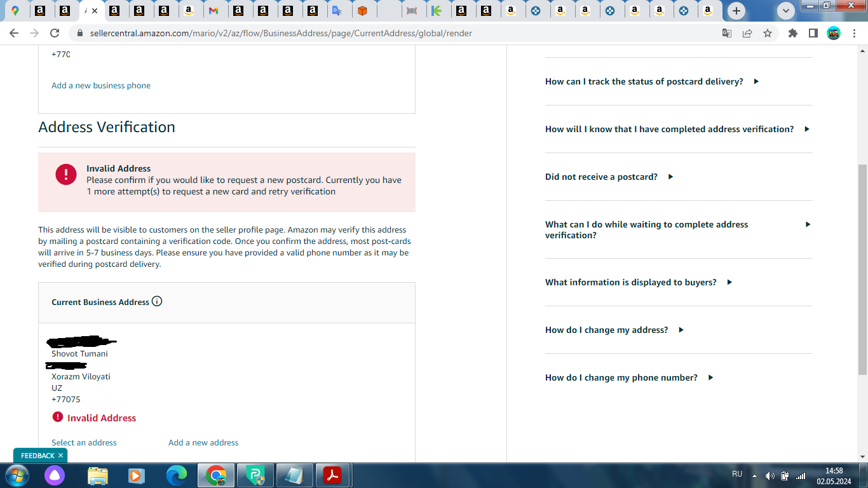This screenshot has width=868, height=488.
Task: Expand 'How will I know that I have completed address verification?'
Action: (x=679, y=129)
